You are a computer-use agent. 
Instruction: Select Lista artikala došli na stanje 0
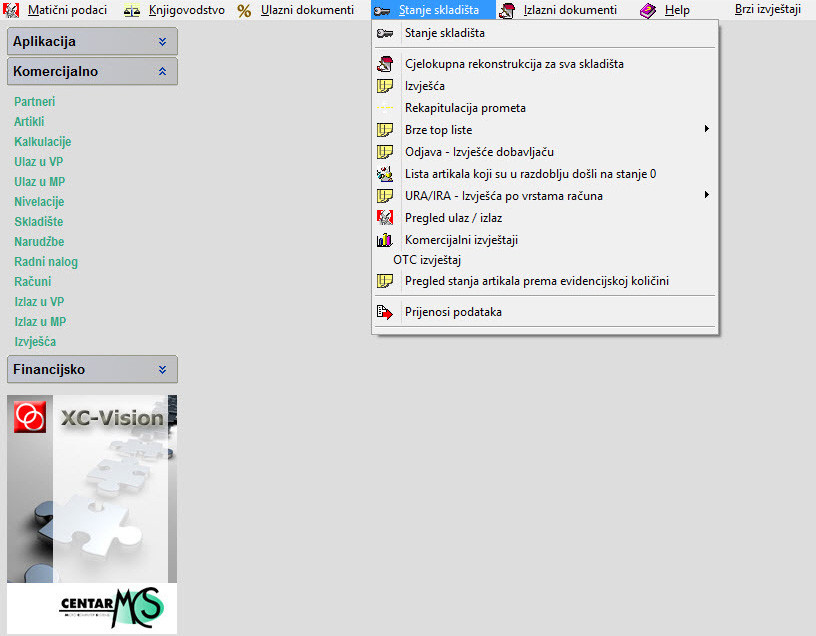(x=545, y=174)
